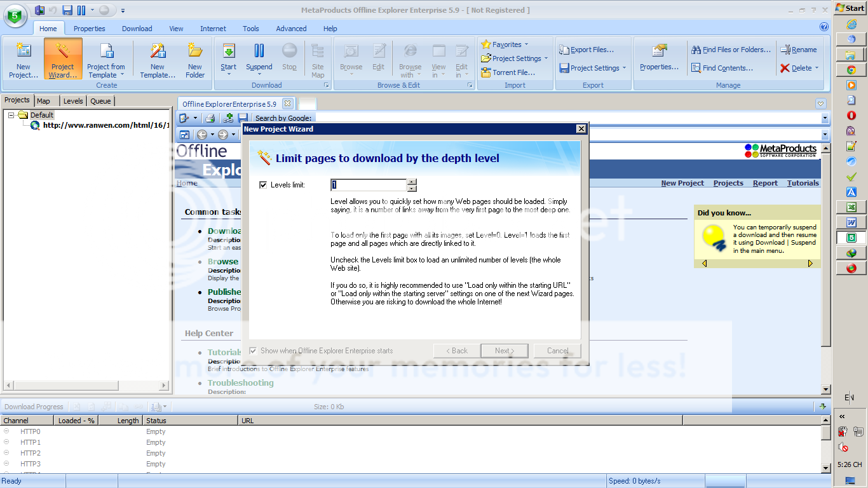Viewport: 868px width, 488px height.
Task: Open the Map panel tab
Action: point(43,101)
